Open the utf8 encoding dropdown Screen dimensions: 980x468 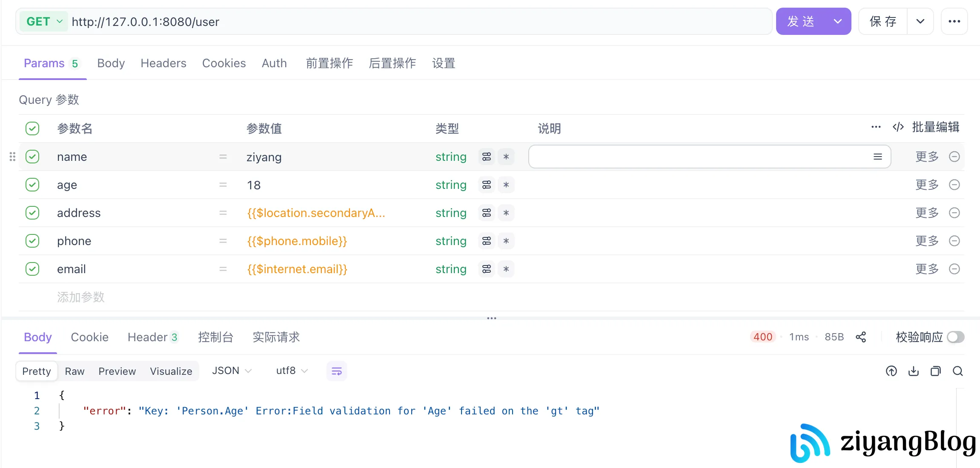(292, 371)
